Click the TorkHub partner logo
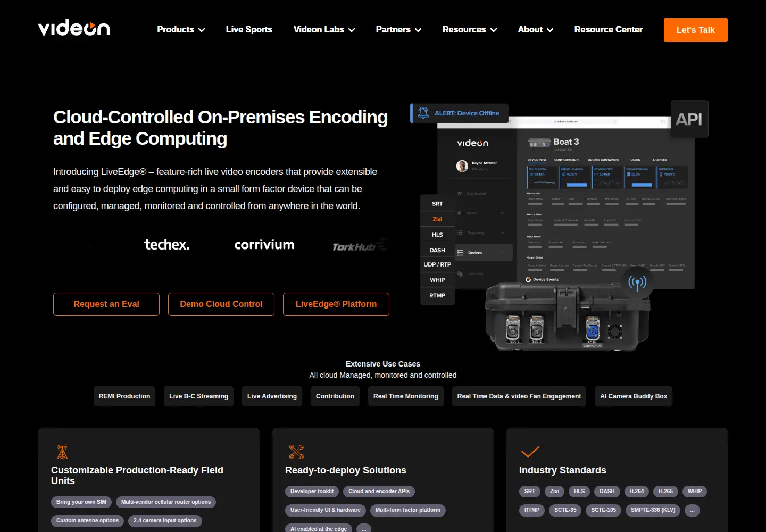Image resolution: width=766 pixels, height=532 pixels. click(359, 246)
